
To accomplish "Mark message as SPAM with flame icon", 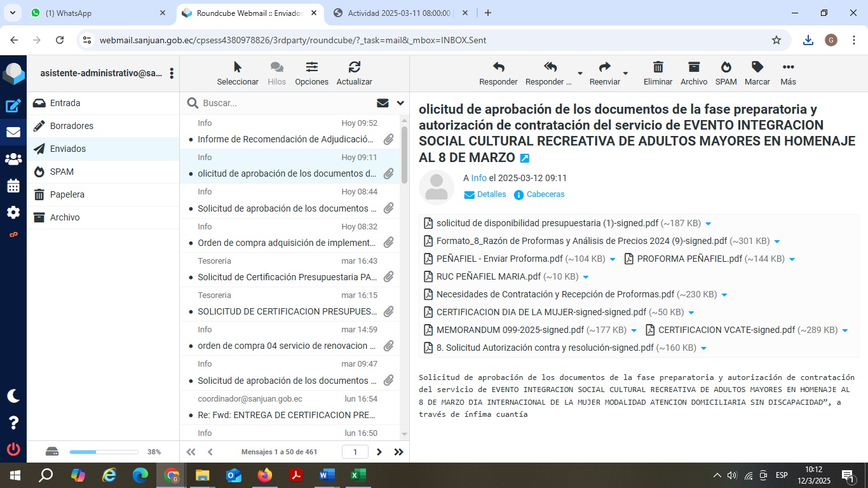I will (x=726, y=67).
